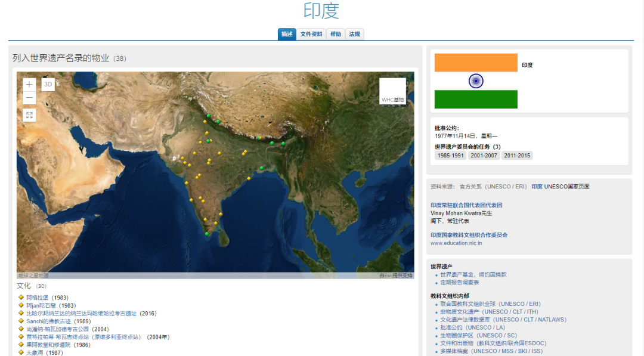Switch basemap using the WHC基地 thumbnail

(392, 91)
